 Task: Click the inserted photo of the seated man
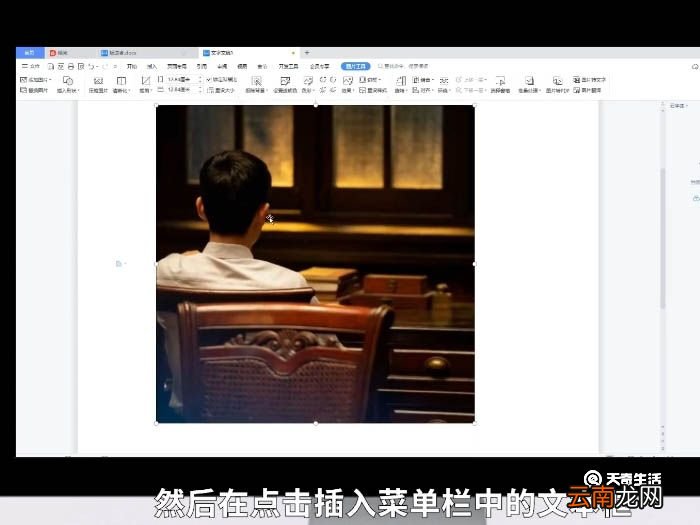click(315, 264)
